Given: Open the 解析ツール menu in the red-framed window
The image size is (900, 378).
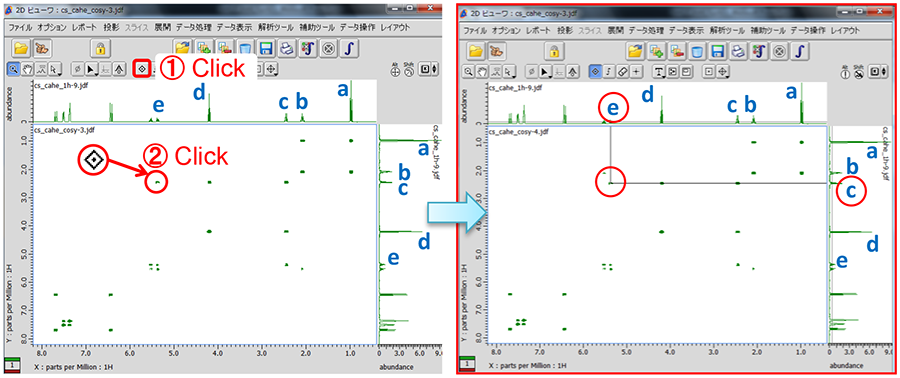Looking at the screenshot, I should 728,30.
